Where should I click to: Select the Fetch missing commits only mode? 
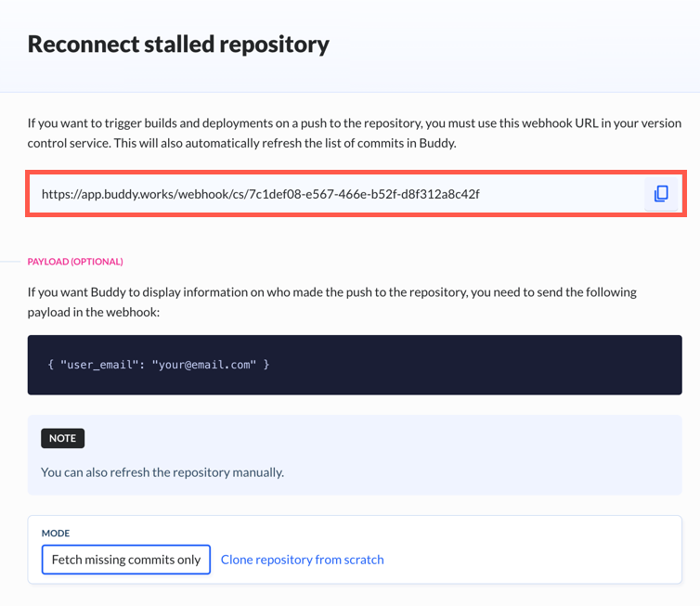pos(126,560)
